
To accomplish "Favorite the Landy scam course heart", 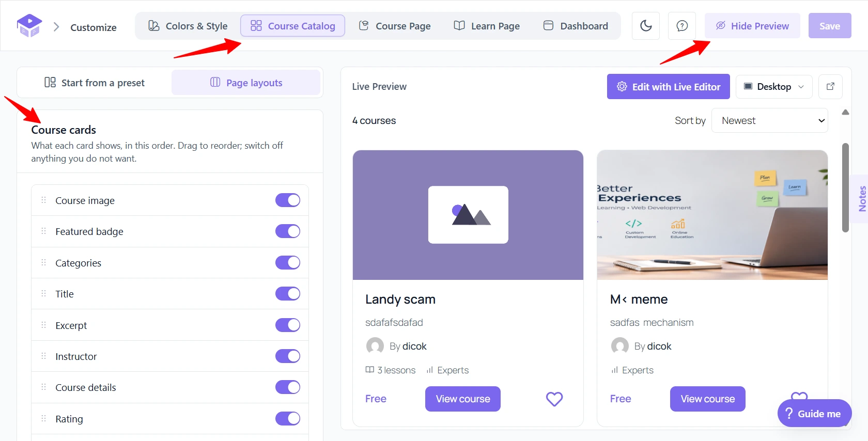I will [554, 399].
